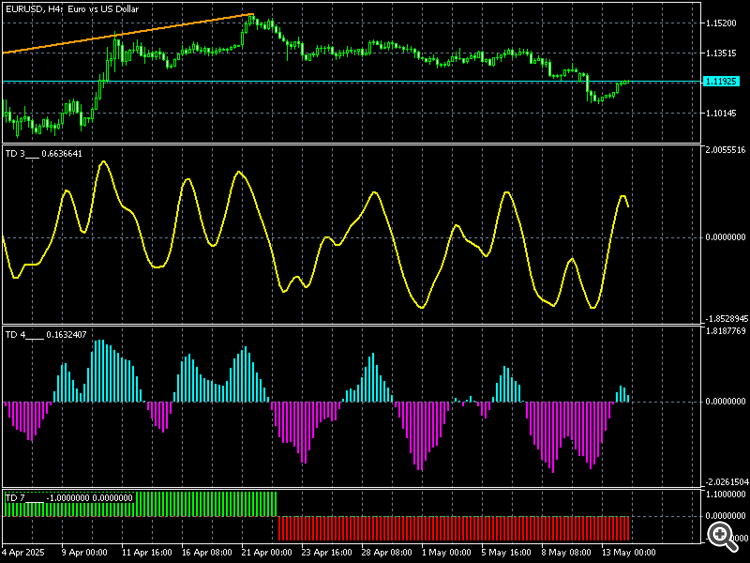This screenshot has width=750, height=563.
Task: Click the 5 May 16:00 time label
Action: (506, 552)
